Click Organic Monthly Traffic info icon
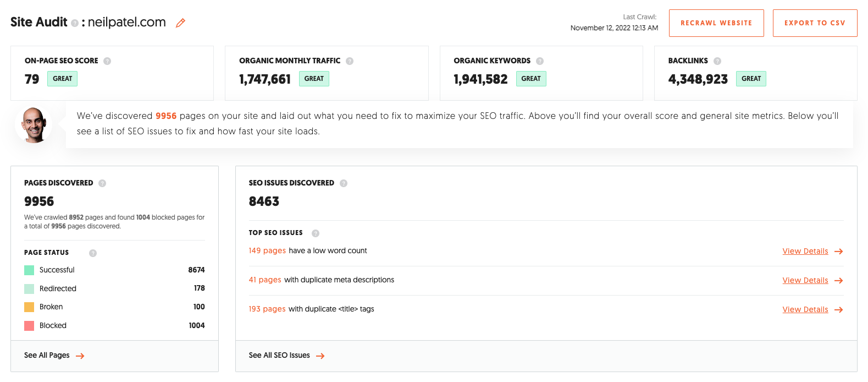Viewport: 868px width, 382px height. 350,61
